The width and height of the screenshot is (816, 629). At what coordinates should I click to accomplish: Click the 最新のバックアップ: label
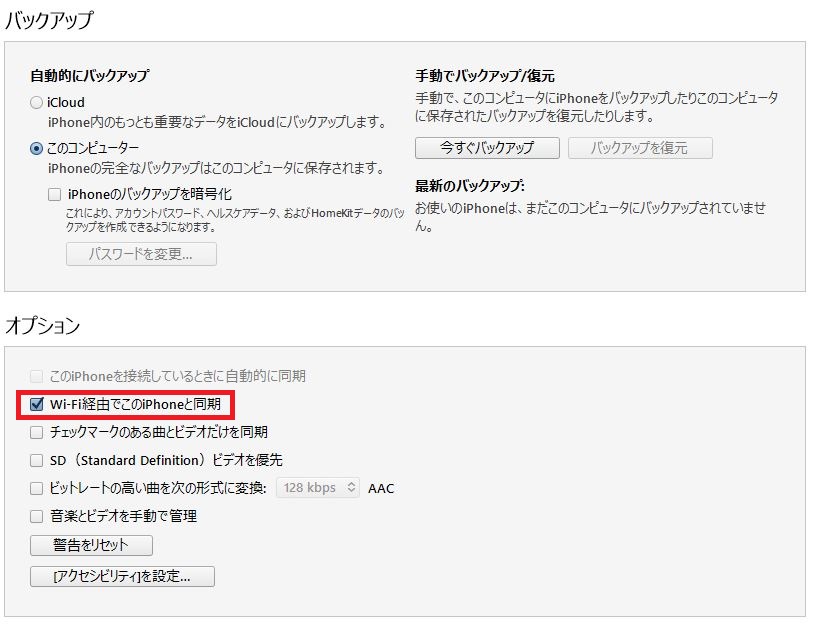point(469,186)
